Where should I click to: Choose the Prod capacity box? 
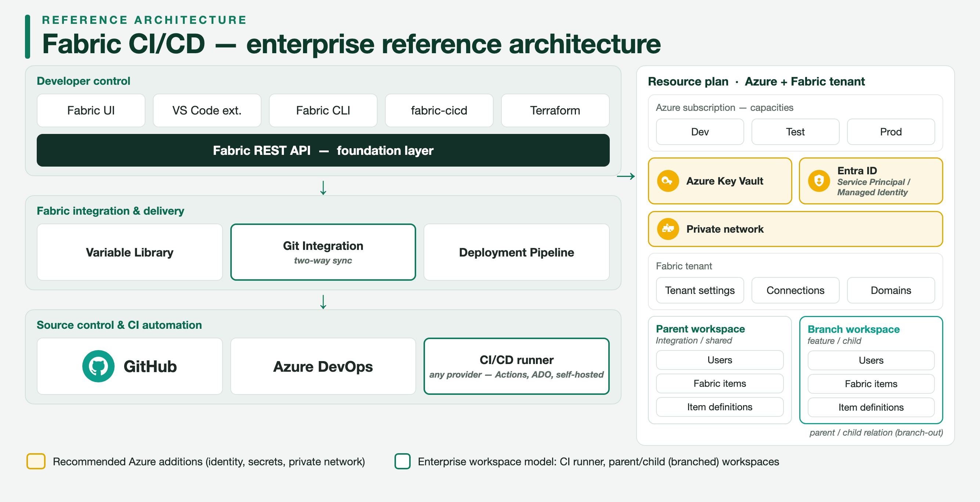click(x=891, y=132)
